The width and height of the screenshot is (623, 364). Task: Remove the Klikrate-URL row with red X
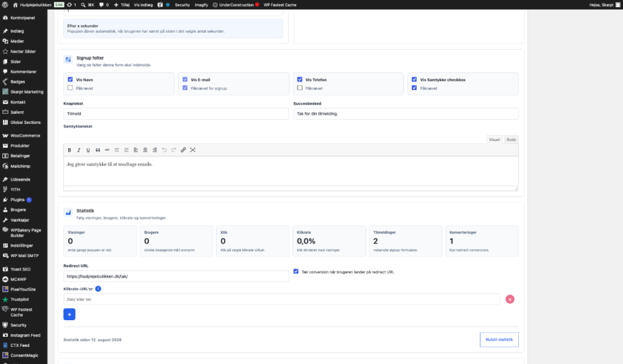510,300
